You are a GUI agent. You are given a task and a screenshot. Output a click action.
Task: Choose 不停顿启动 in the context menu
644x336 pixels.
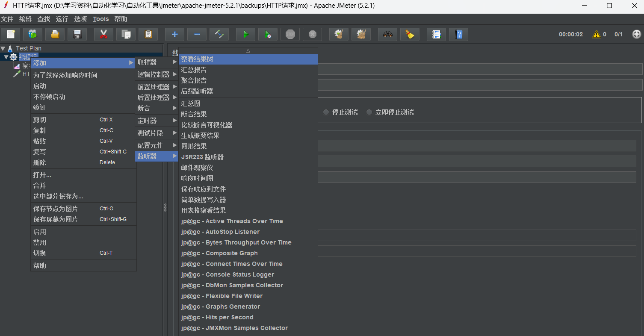click(x=83, y=97)
